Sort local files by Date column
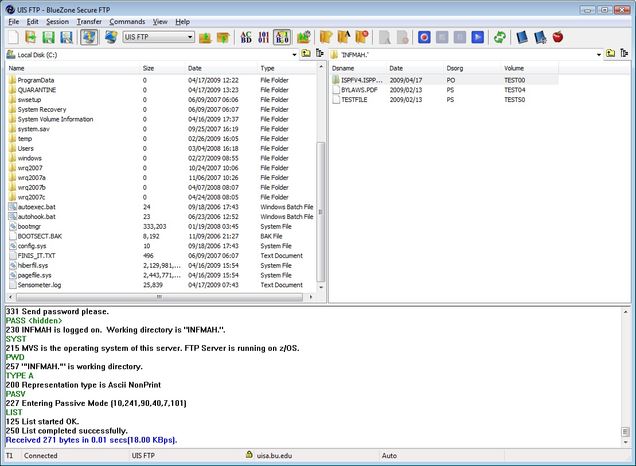The image size is (636, 466). pos(221,68)
